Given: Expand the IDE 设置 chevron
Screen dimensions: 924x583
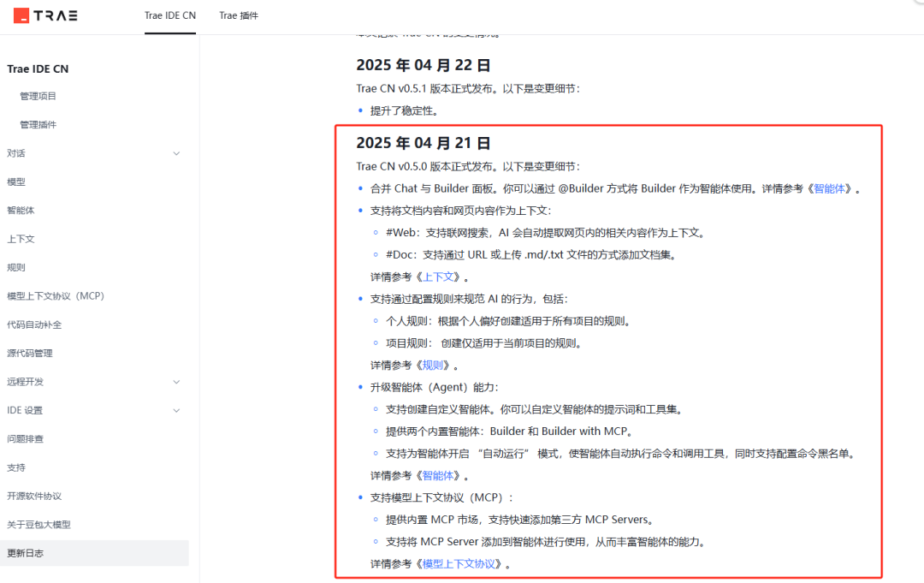Looking at the screenshot, I should coord(176,410).
